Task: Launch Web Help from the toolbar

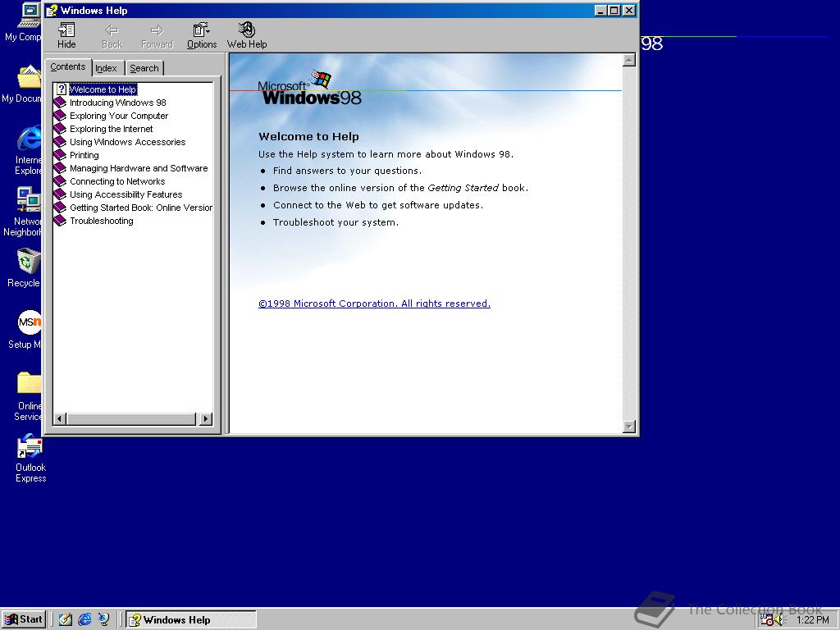Action: [247, 36]
